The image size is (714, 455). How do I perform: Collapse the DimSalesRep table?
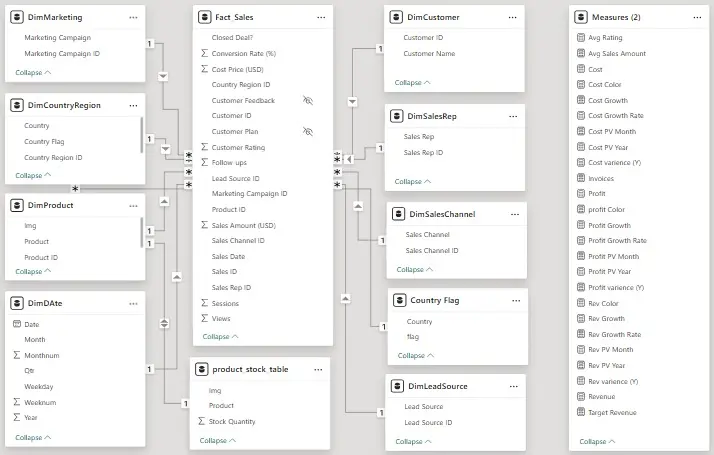click(x=413, y=181)
